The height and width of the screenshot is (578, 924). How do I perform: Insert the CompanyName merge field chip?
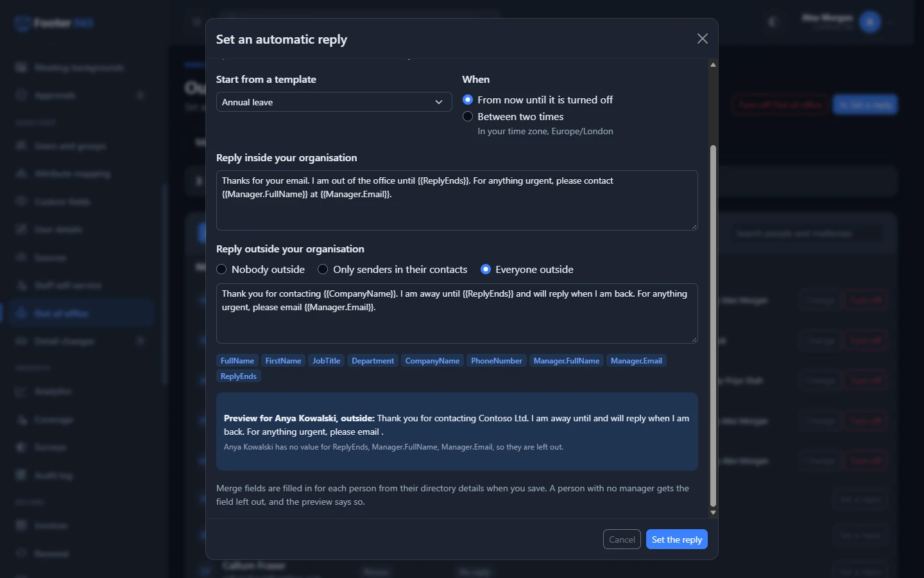tap(432, 361)
